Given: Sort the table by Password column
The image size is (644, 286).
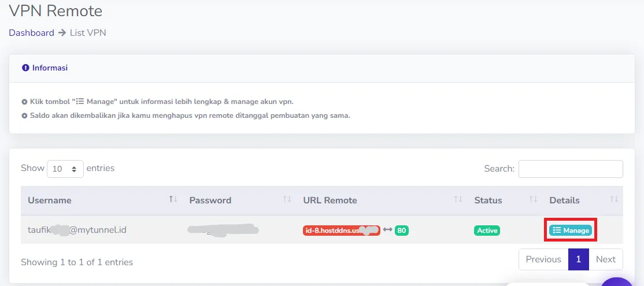Looking at the screenshot, I should pos(239,200).
